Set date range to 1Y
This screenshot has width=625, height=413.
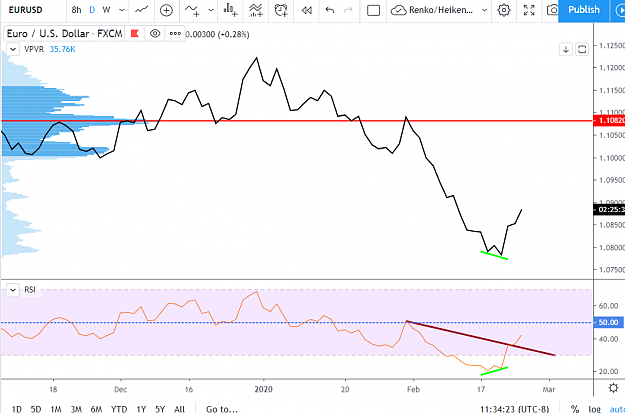coord(141,409)
